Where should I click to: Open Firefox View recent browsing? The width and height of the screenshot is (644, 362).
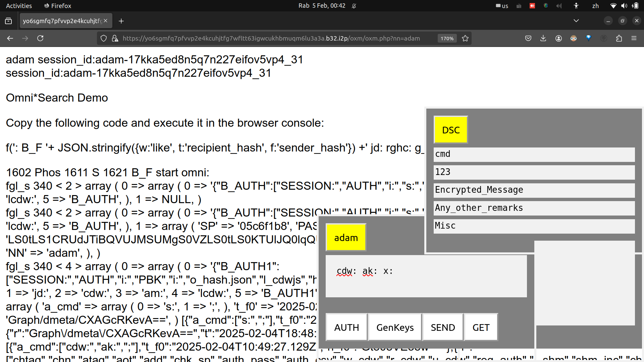tap(9, 21)
